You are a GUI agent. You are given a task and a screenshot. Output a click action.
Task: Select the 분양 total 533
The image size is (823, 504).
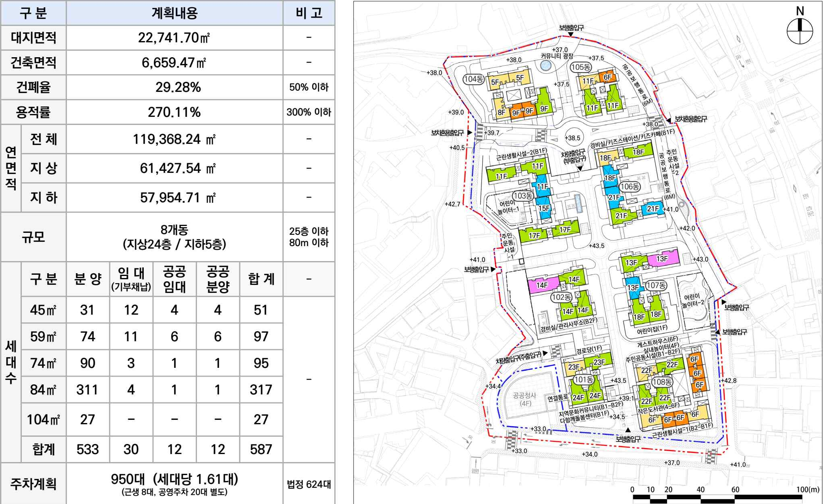point(87,449)
